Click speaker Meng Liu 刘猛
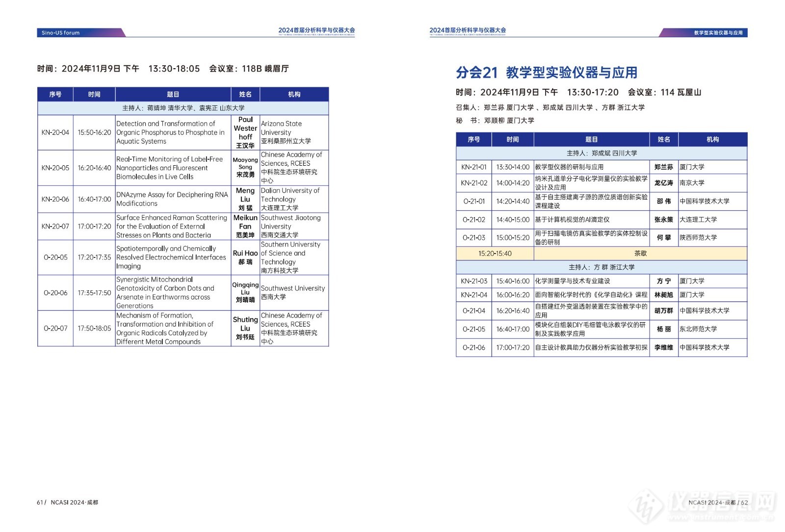Screen dimensions: 785x532 pos(245,199)
